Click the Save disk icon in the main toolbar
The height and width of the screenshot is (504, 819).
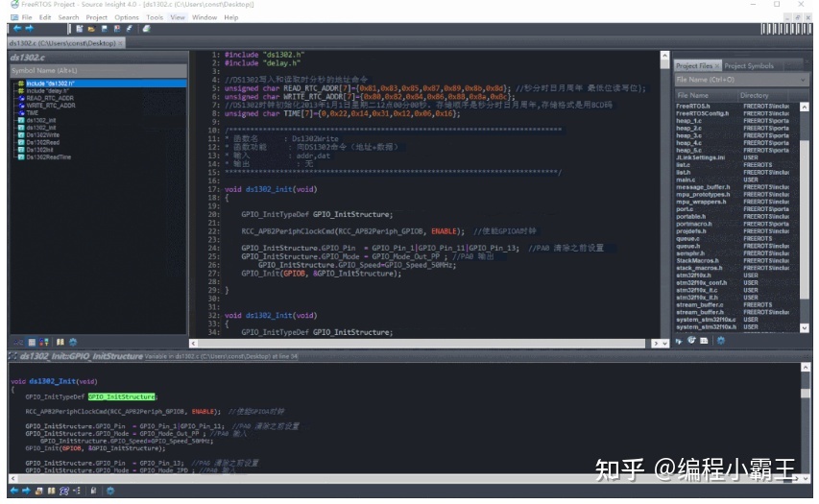pos(104,29)
